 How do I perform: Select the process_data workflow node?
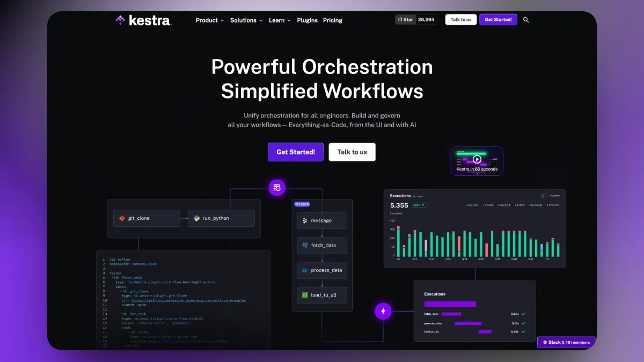pyautogui.click(x=322, y=270)
